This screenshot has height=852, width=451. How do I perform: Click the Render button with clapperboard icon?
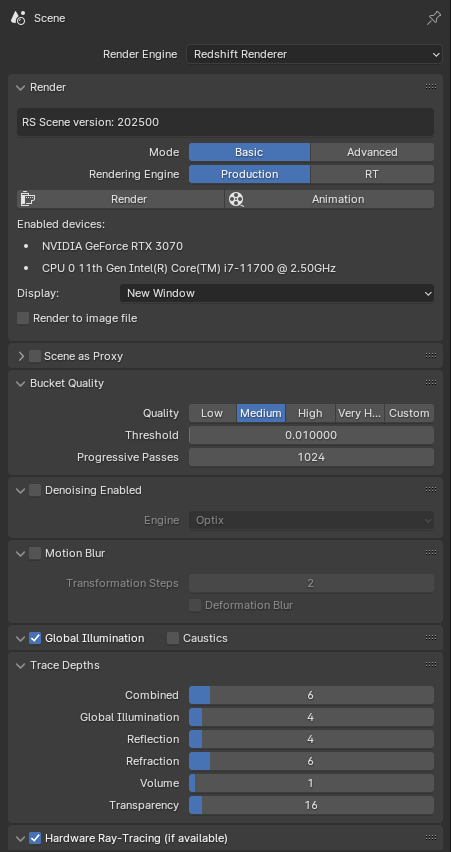click(121, 199)
